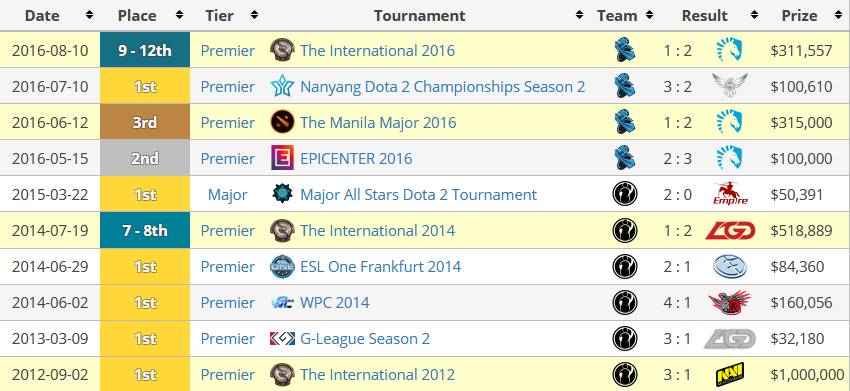Image resolution: width=850 pixels, height=391 pixels.
Task: Click Major tier link in 2015 row
Action: pos(228,194)
